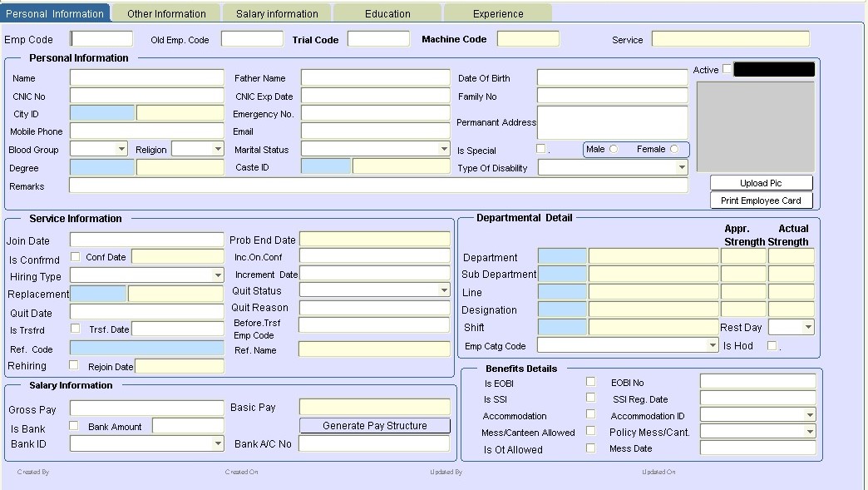
Task: Click into the Emp Code field
Action: tap(101, 39)
